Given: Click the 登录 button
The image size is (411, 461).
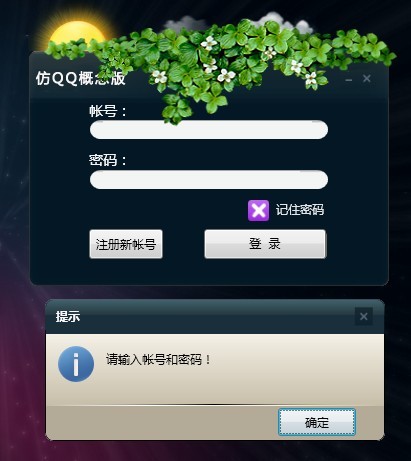Looking at the screenshot, I should coord(265,244).
